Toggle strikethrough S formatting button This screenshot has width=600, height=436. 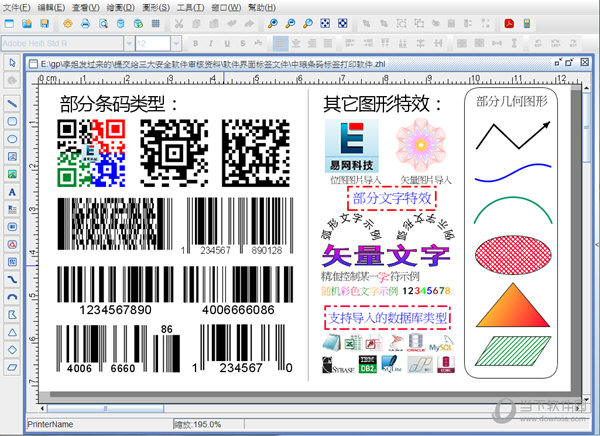tap(243, 44)
